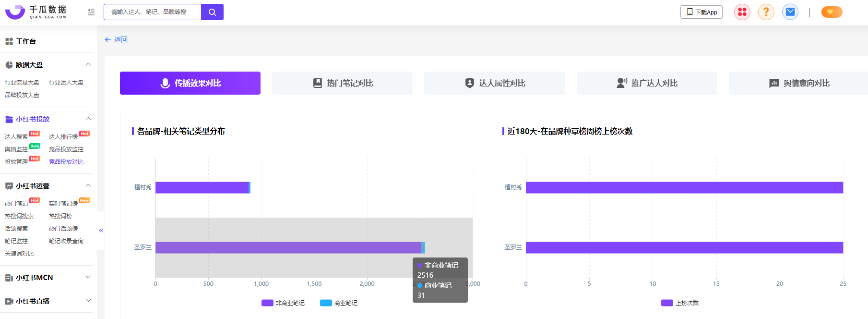This screenshot has width=868, height=319.
Task: Click the 数据大盘 pie chart icon
Action: click(x=9, y=65)
